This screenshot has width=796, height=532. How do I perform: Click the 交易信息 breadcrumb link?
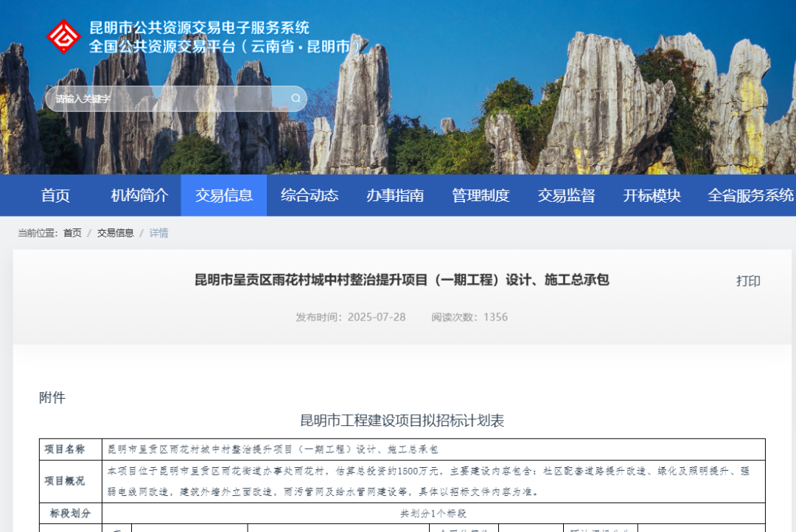click(x=115, y=233)
